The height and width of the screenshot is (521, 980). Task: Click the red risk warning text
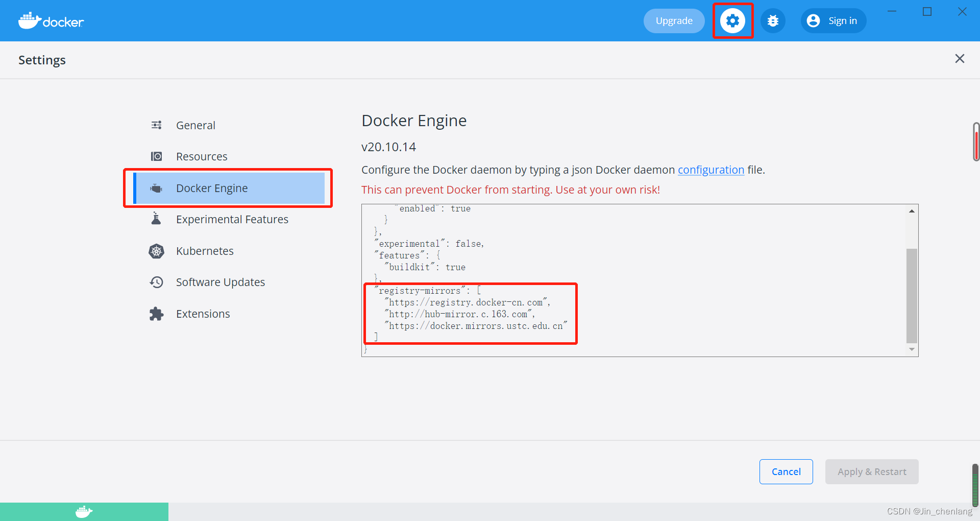[x=510, y=190]
